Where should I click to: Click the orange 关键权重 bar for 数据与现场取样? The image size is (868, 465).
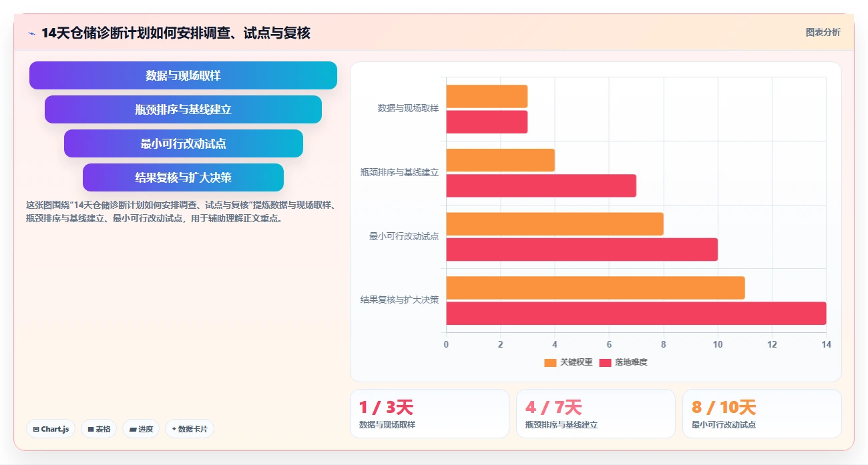487,96
